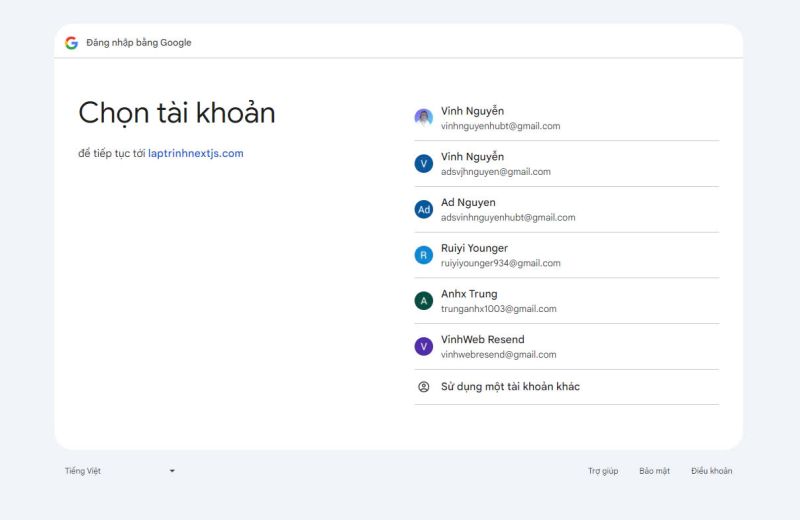Click the language selector dropdown arrow
The image size is (800, 520).
pos(172,471)
